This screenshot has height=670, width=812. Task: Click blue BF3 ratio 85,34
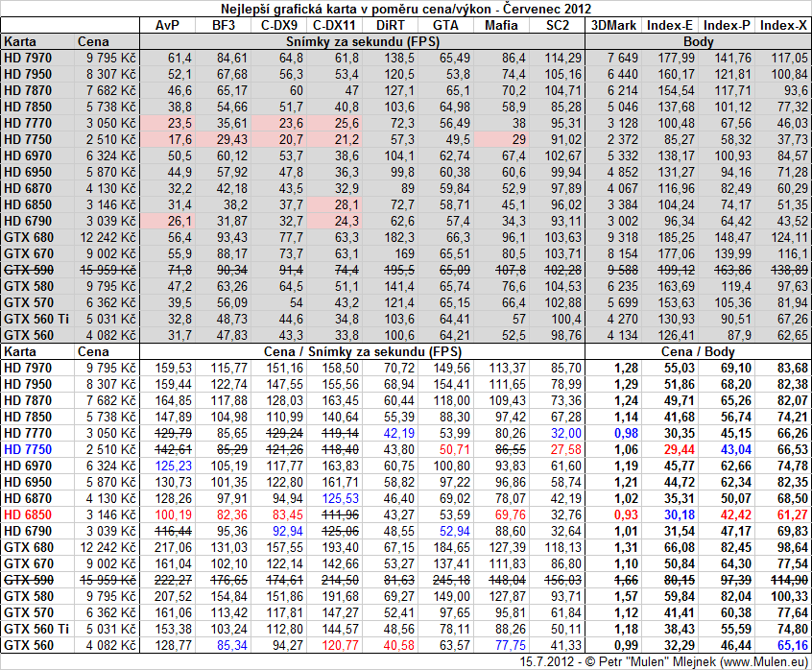(232, 646)
